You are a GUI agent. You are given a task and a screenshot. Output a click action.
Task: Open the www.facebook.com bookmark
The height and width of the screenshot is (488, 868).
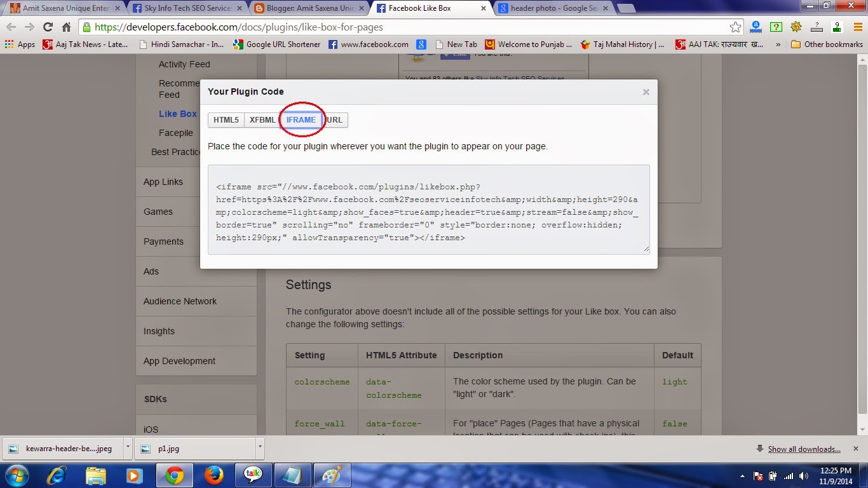coord(369,44)
